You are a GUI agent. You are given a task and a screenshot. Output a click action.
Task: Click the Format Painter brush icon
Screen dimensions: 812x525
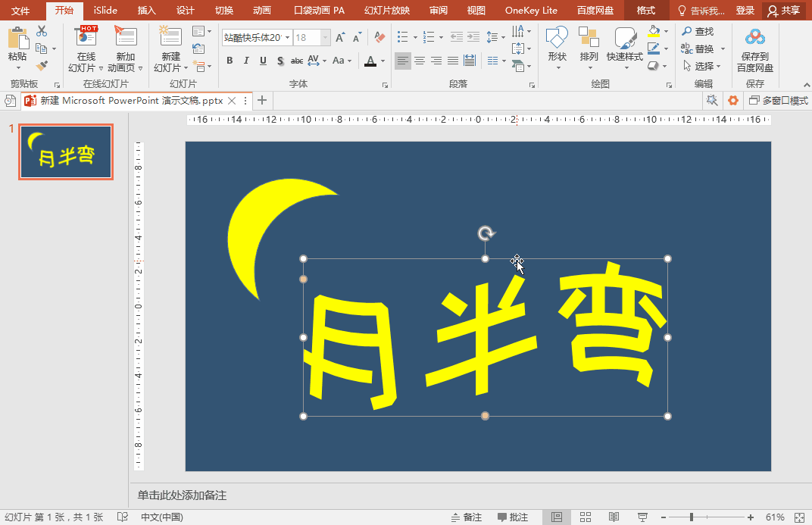pos(42,66)
